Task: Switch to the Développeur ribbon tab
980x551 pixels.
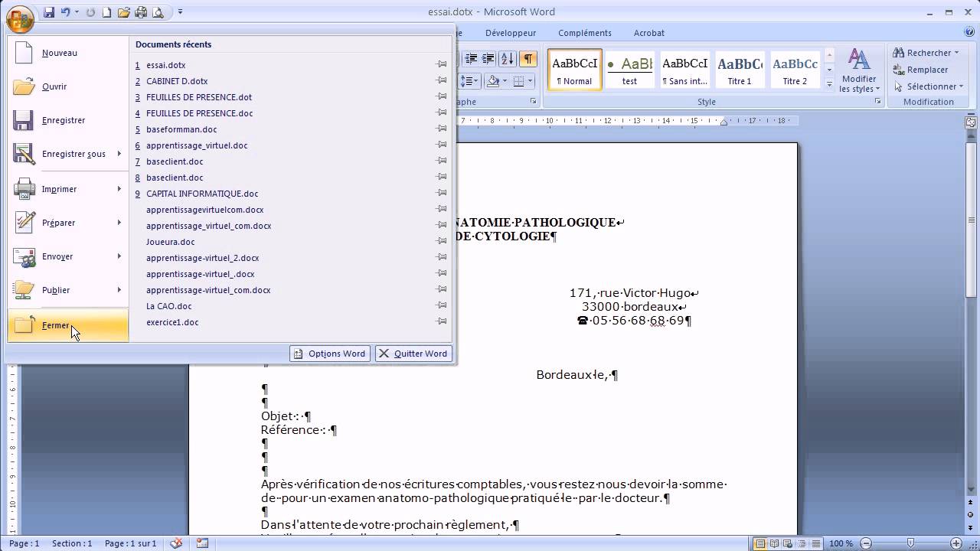Action: [511, 33]
